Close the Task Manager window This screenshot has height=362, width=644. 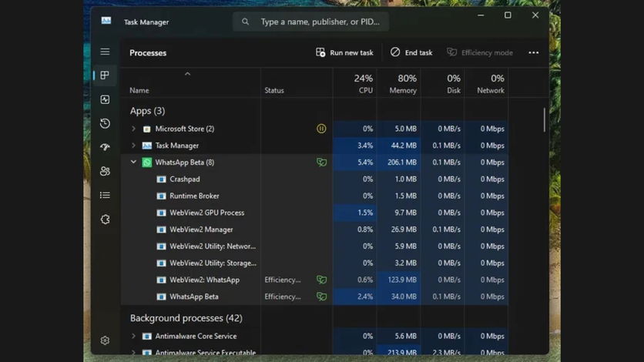535,15
